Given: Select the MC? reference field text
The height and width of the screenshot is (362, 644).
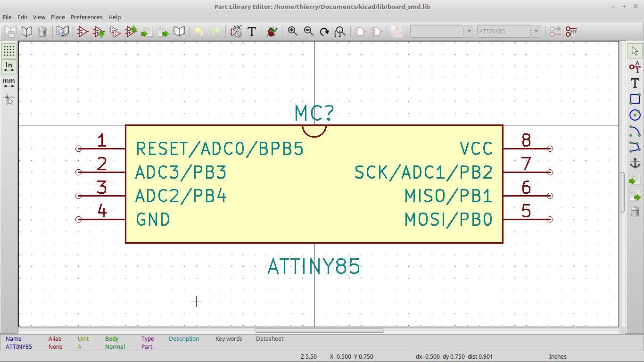Looking at the screenshot, I should tap(314, 113).
